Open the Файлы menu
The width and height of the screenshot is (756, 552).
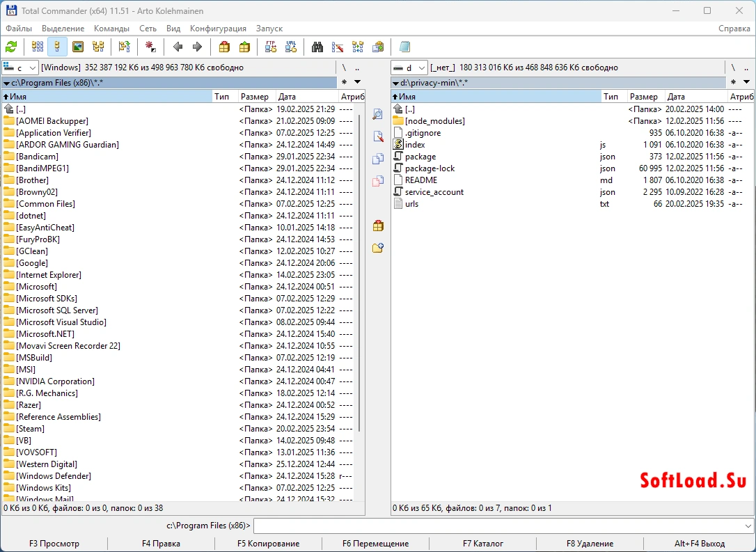pos(19,29)
